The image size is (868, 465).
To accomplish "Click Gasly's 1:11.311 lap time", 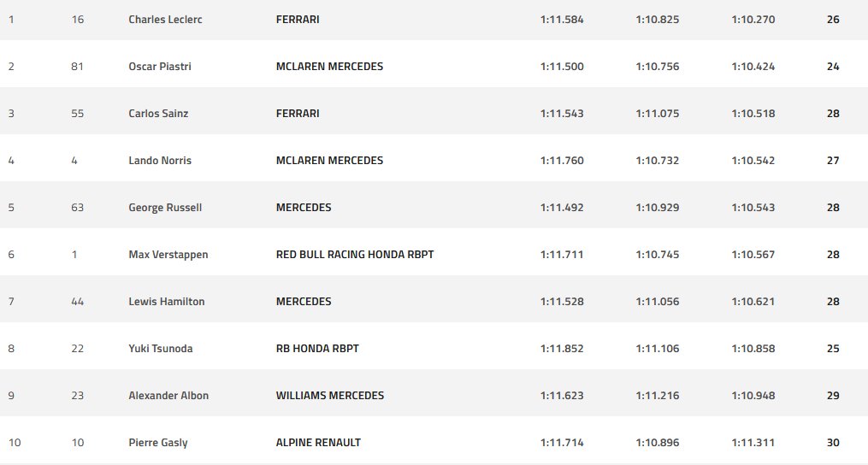I will [x=753, y=443].
